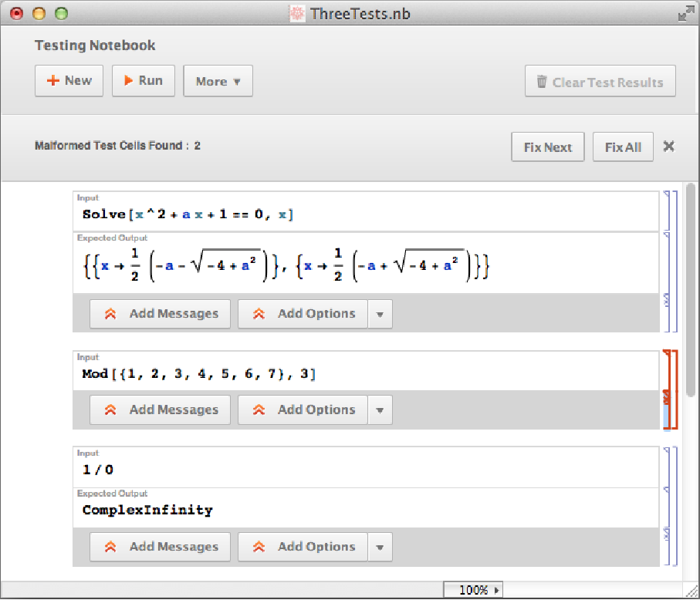
Task: Select the red malformed cell bracket
Action: [675, 389]
